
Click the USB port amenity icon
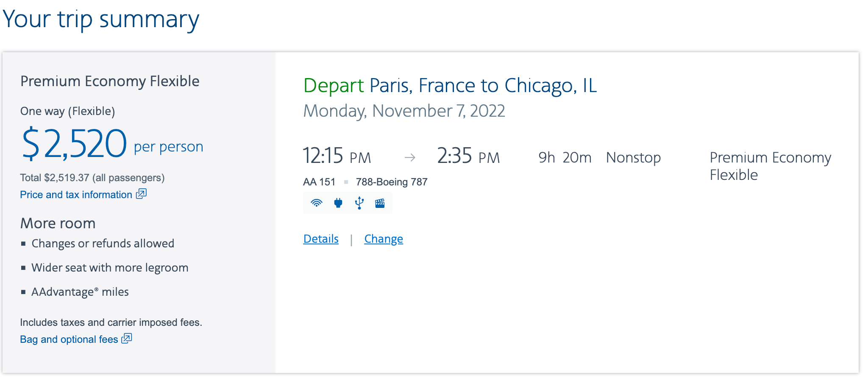[x=359, y=203]
